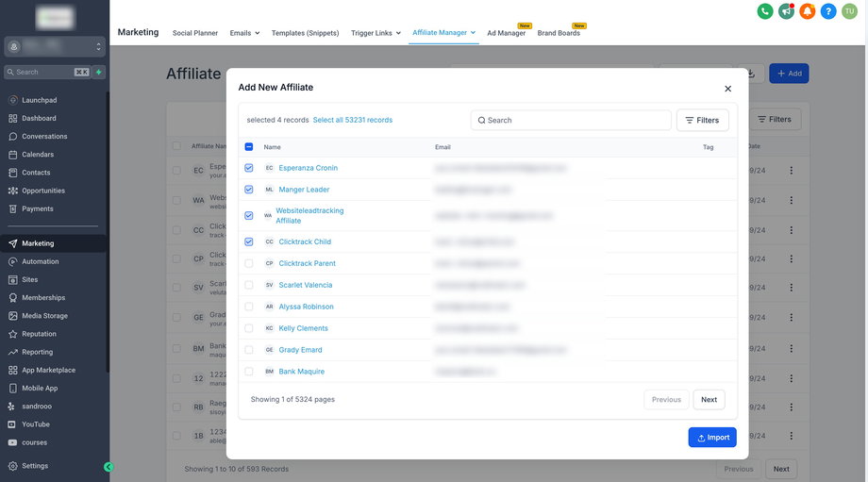Click the Sites sidebar icon
The image size is (868, 482).
pos(12,279)
